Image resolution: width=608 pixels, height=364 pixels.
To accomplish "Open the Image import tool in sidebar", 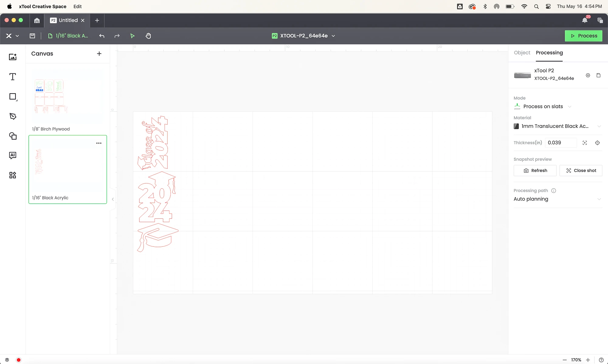I will coord(12,57).
